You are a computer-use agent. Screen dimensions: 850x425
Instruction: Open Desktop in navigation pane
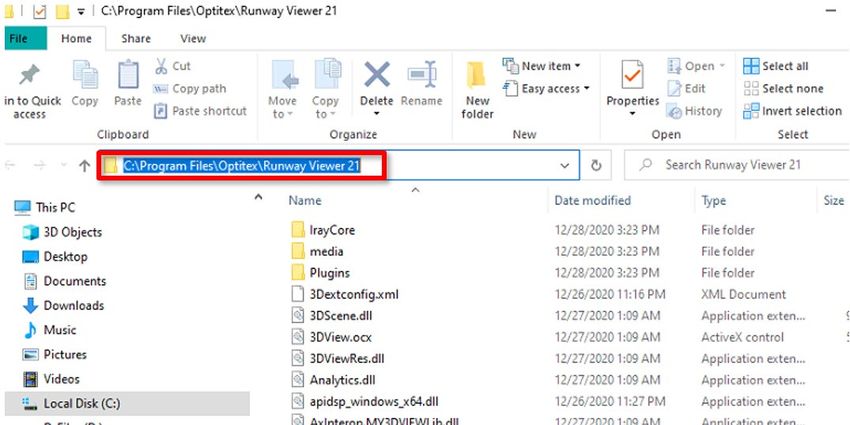[x=55, y=256]
